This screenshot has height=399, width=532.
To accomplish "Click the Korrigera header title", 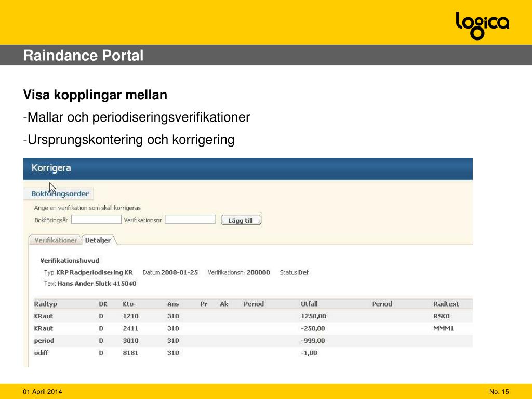I will pyautogui.click(x=51, y=168).
